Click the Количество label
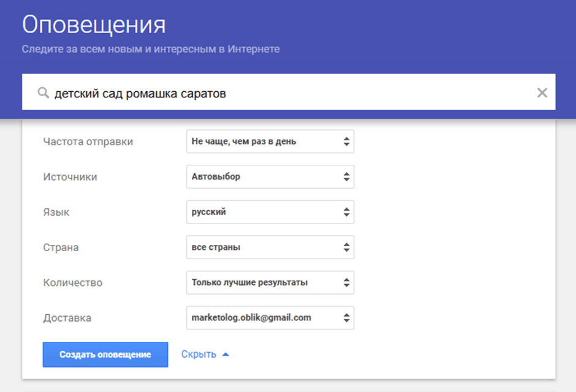This screenshot has width=576, height=392. tap(73, 283)
